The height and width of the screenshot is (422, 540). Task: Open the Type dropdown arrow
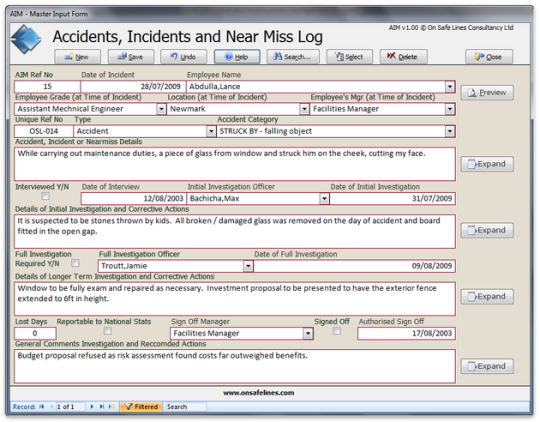[x=211, y=131]
